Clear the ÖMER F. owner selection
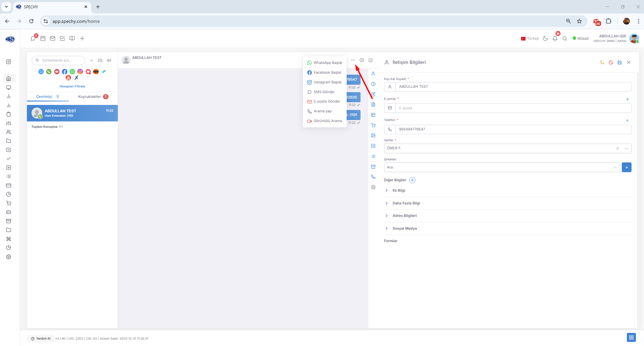The width and height of the screenshot is (644, 346). tap(617, 148)
